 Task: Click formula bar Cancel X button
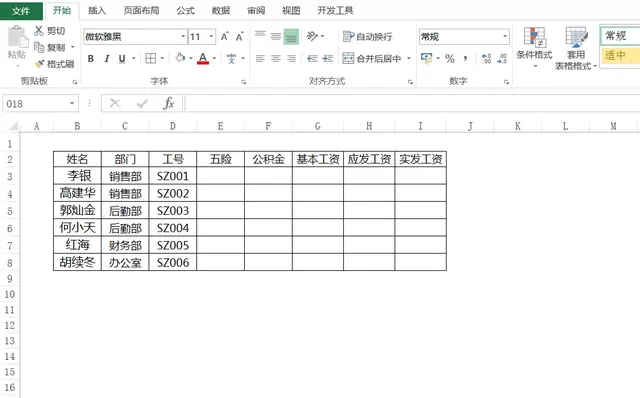115,103
